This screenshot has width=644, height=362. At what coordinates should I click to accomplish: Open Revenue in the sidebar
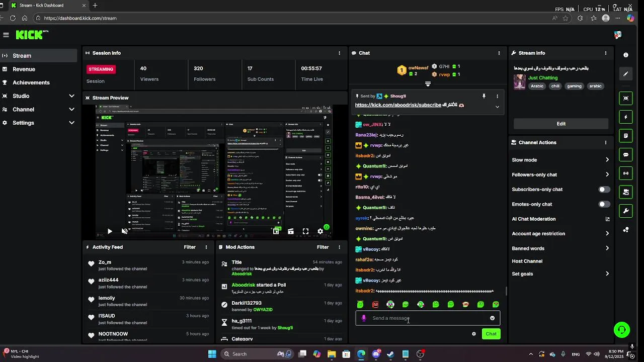click(x=38, y=69)
